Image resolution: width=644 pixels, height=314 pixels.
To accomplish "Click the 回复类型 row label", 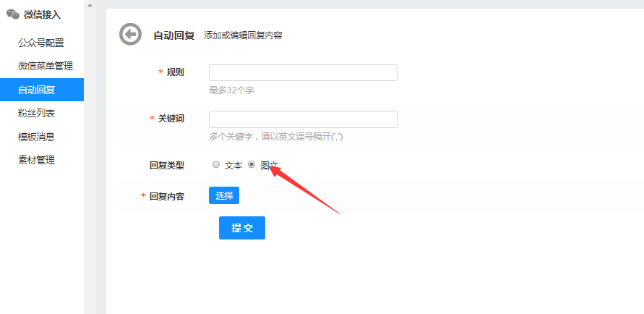I will pyautogui.click(x=166, y=165).
